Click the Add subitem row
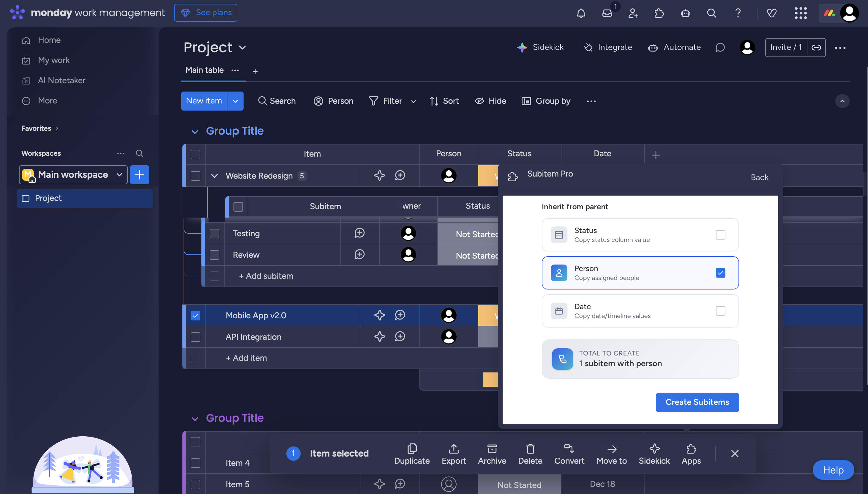This screenshot has height=494, width=868. pos(266,276)
